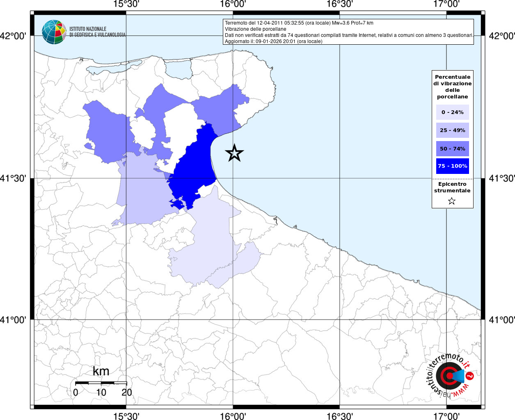Click the km scale bar
The image size is (515, 420).
pyautogui.click(x=101, y=383)
